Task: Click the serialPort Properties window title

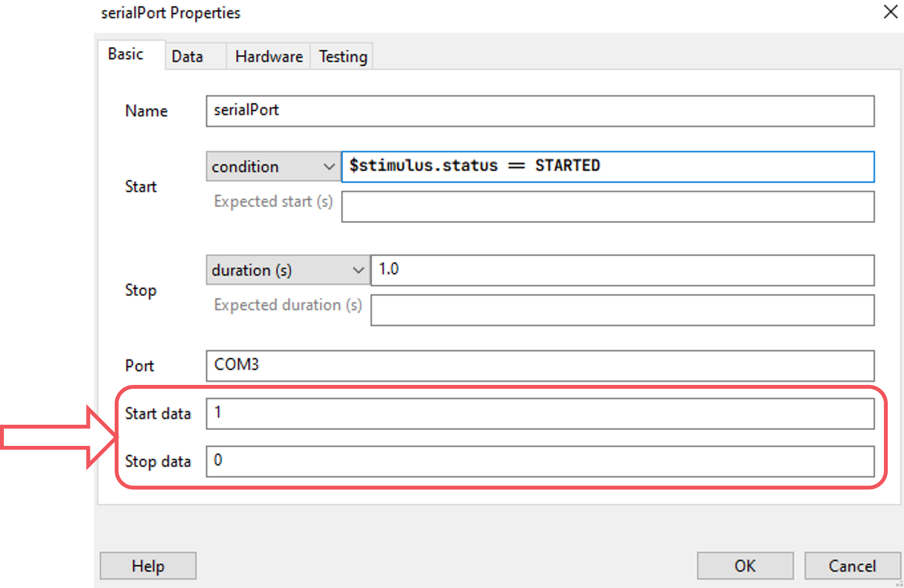Action: click(171, 13)
